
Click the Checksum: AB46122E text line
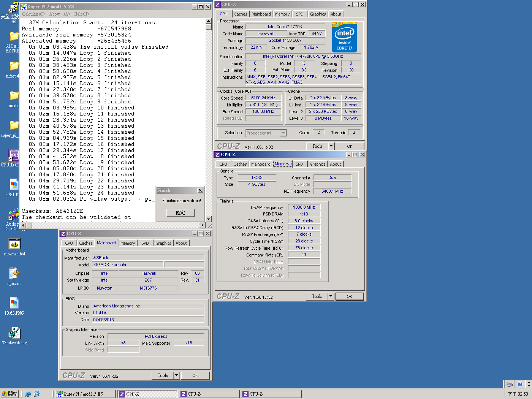click(x=52, y=211)
